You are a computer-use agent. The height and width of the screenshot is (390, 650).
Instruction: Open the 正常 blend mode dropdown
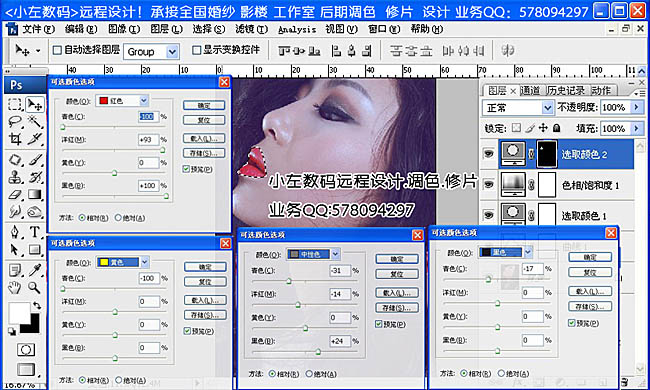[548, 108]
